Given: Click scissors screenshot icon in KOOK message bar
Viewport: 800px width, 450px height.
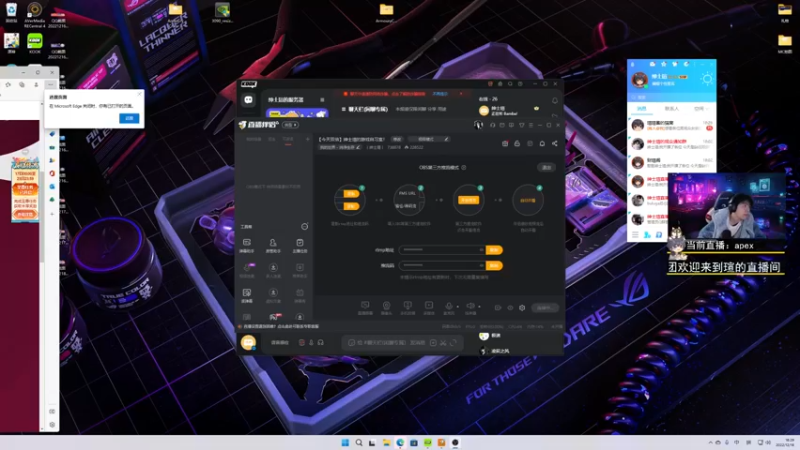Looking at the screenshot, I should pyautogui.click(x=443, y=342).
